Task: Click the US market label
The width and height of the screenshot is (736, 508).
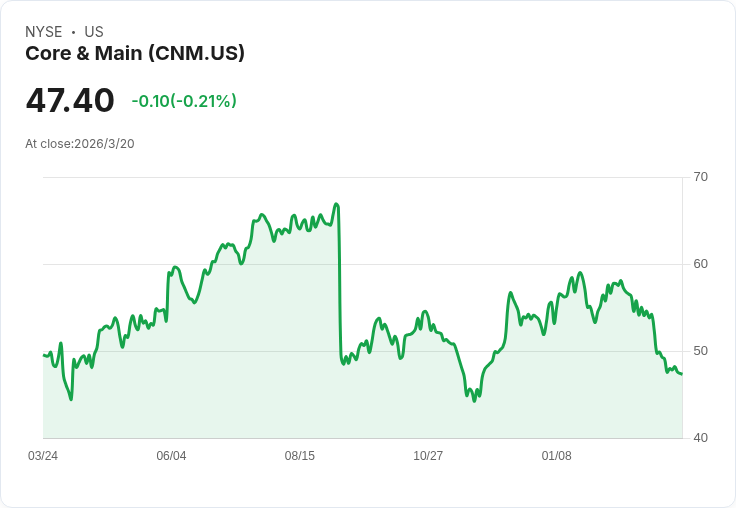Action: 94,32
